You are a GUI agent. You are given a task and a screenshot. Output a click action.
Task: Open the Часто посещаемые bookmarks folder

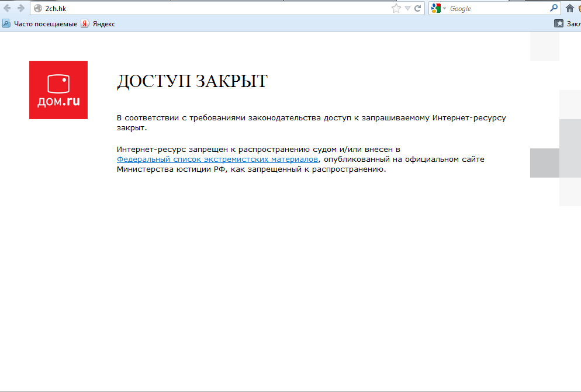40,24
